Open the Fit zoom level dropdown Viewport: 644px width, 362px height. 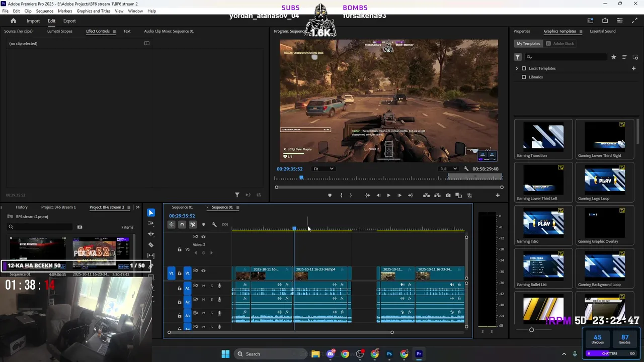tap(323, 169)
